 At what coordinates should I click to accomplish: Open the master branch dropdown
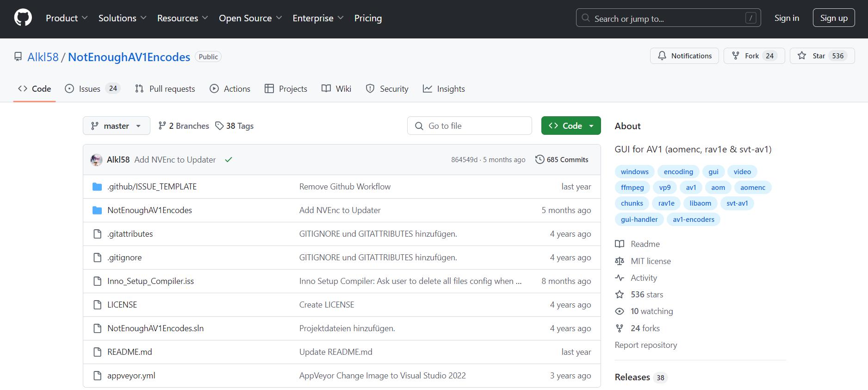[x=117, y=126]
